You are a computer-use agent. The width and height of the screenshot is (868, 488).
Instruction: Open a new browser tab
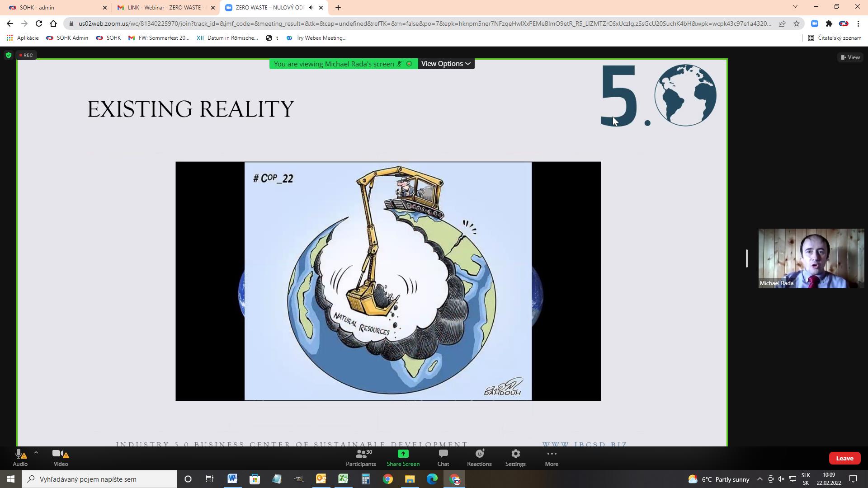click(338, 8)
